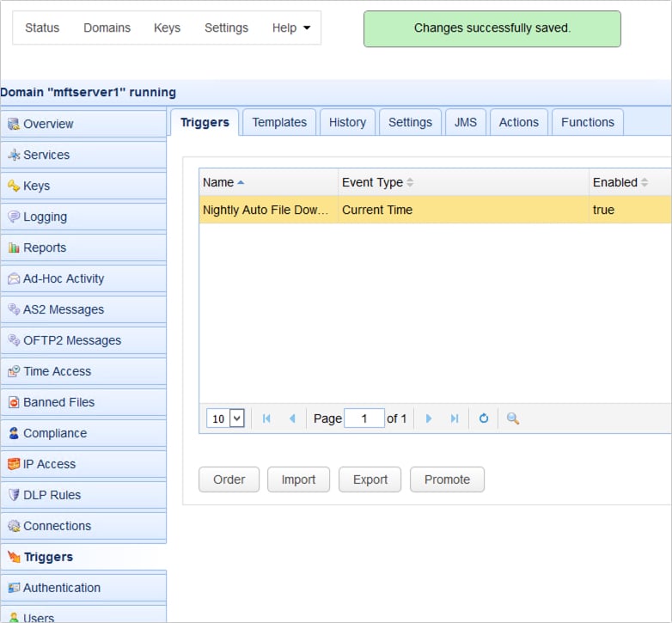Open the History tab
The width and height of the screenshot is (672, 623).
coord(347,122)
